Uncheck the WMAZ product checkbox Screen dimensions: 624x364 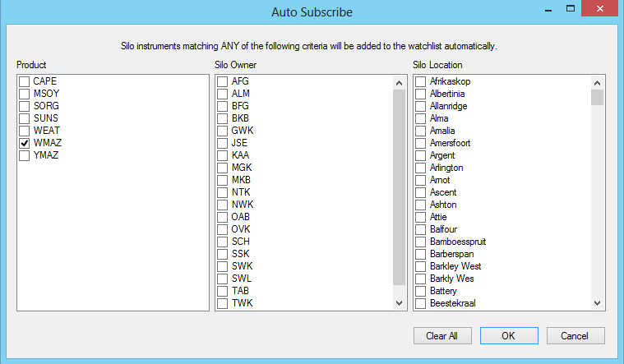click(25, 143)
